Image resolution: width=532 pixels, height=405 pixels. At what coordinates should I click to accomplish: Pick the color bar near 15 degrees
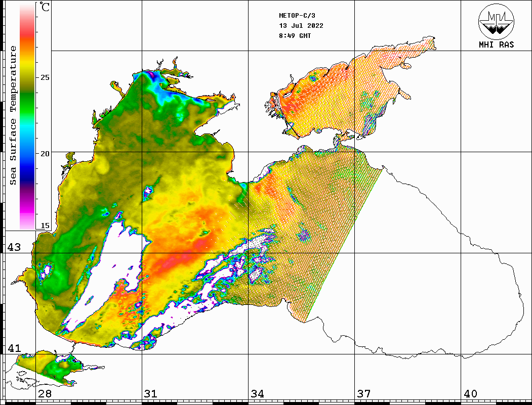coord(27,226)
